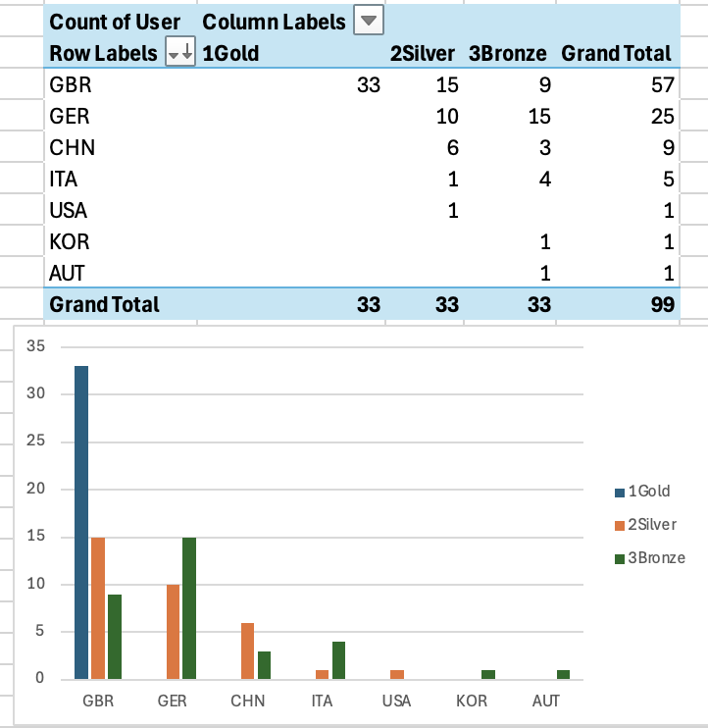Click the 2Silver column header

click(422, 54)
